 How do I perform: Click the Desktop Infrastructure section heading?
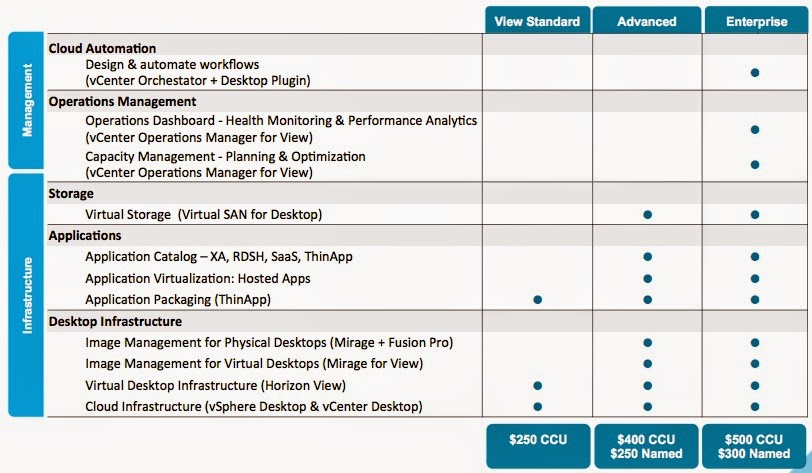pos(115,321)
